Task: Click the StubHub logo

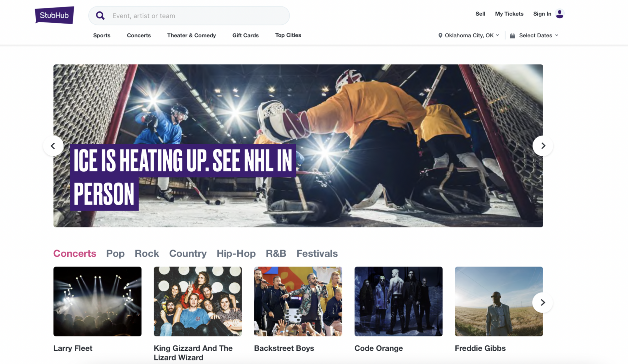Action: pyautogui.click(x=54, y=15)
